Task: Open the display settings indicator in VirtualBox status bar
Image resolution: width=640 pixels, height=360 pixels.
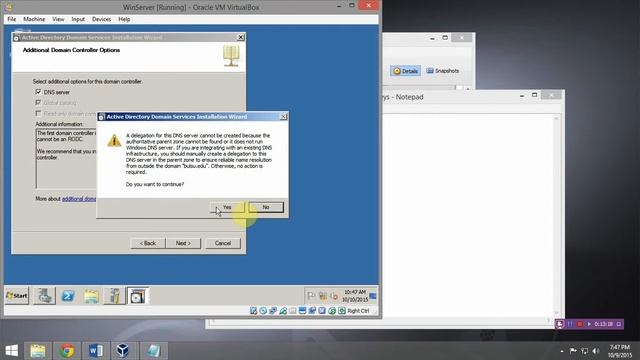Action: 302,311
